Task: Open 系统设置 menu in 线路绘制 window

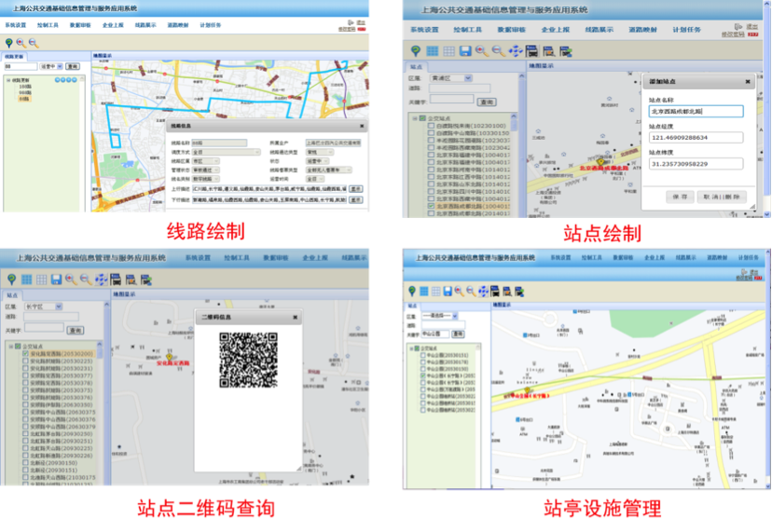Action: 16,25
